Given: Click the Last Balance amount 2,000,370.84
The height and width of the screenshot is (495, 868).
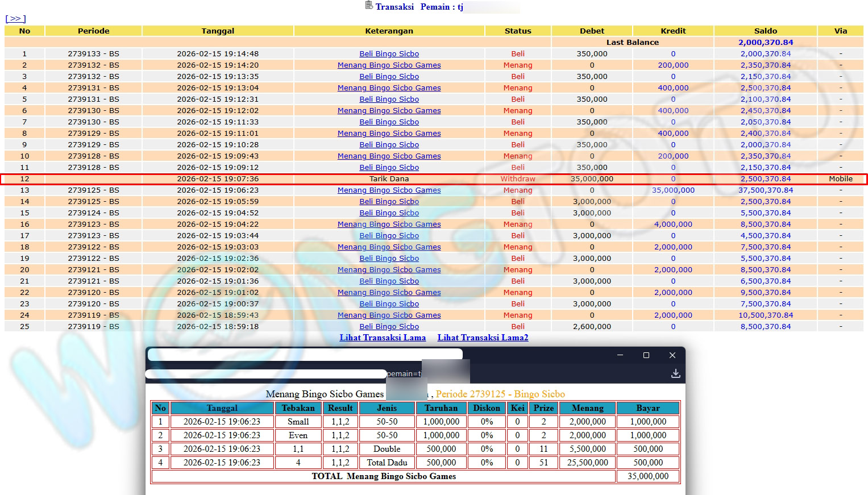Looking at the screenshot, I should point(765,43).
